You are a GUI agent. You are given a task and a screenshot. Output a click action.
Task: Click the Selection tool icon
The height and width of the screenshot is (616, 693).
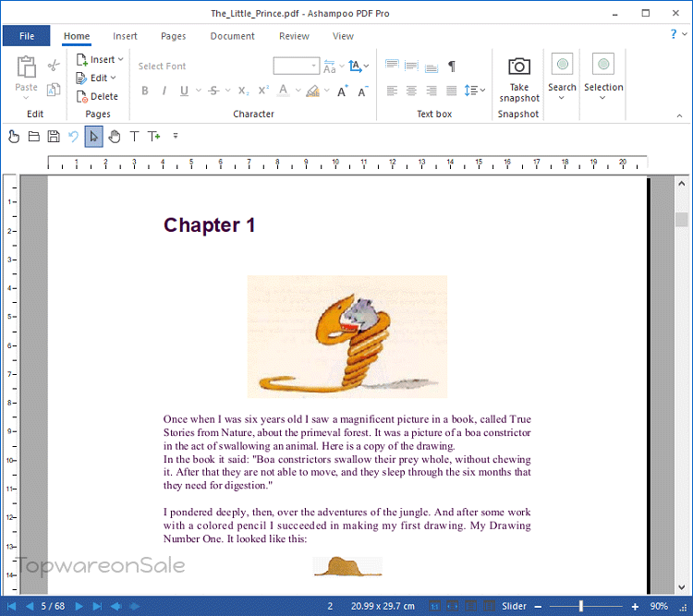(x=603, y=64)
